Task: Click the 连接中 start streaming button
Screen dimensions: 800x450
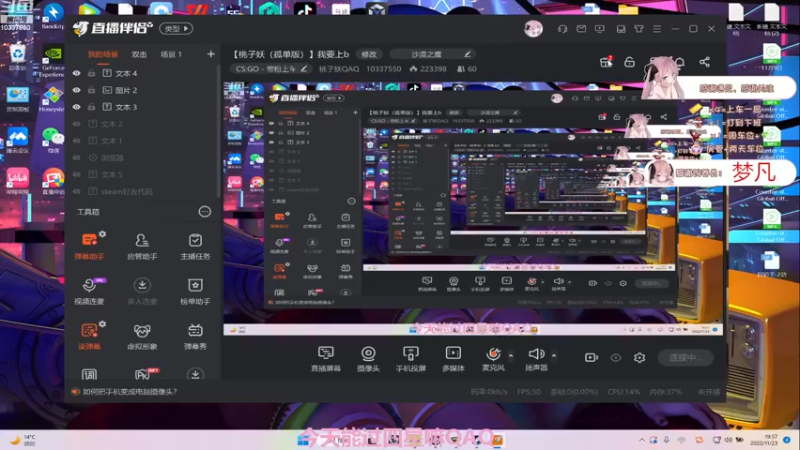Action: point(683,358)
